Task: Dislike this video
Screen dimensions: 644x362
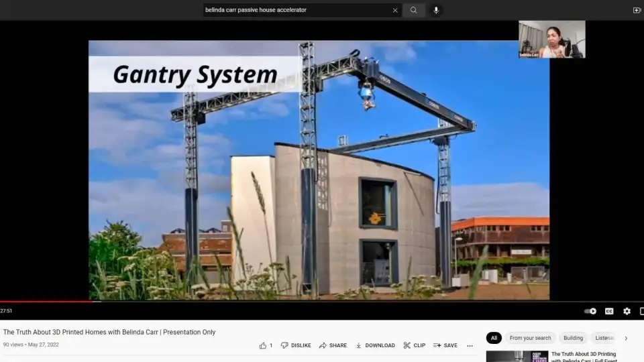Action: [296, 345]
